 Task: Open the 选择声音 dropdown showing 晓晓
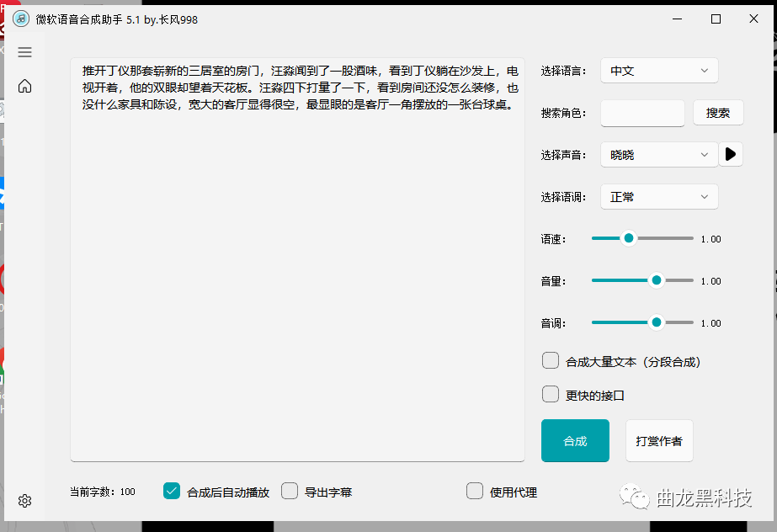pos(659,155)
